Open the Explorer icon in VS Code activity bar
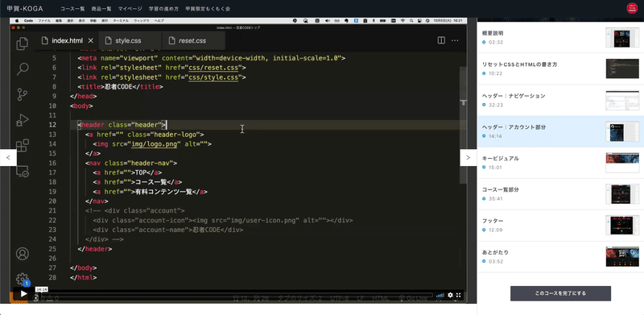644x315 pixels. [23, 44]
